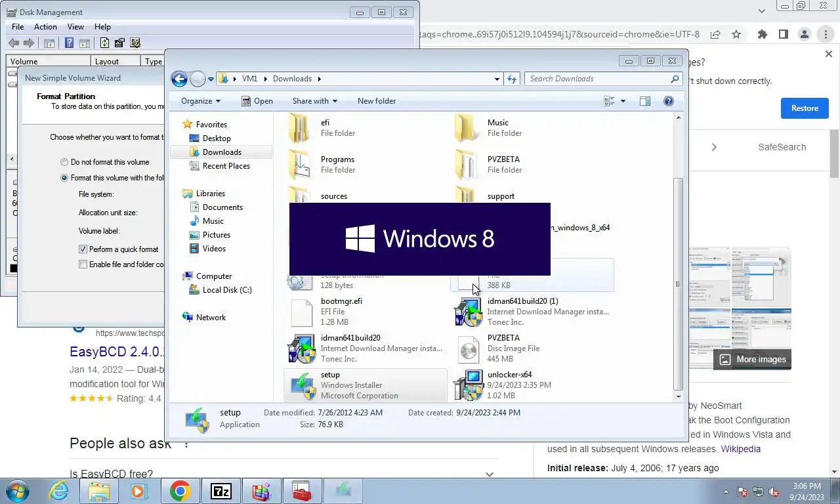Show hidden system tray icons arrow

(x=726, y=492)
